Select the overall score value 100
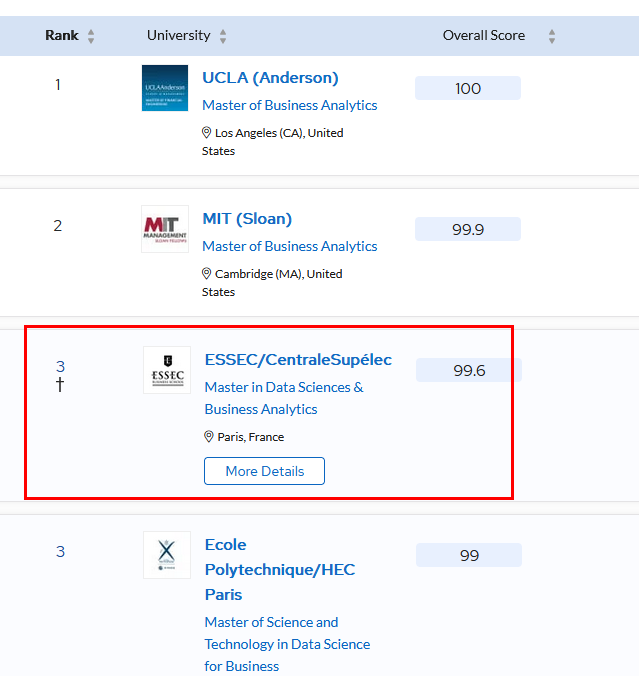 [x=468, y=88]
